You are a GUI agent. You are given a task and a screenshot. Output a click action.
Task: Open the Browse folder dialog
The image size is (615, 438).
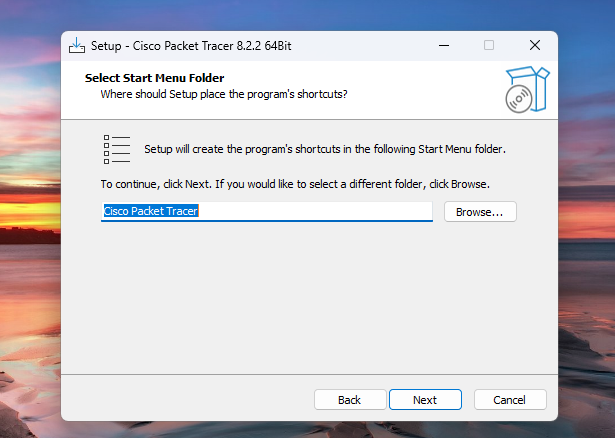[480, 212]
